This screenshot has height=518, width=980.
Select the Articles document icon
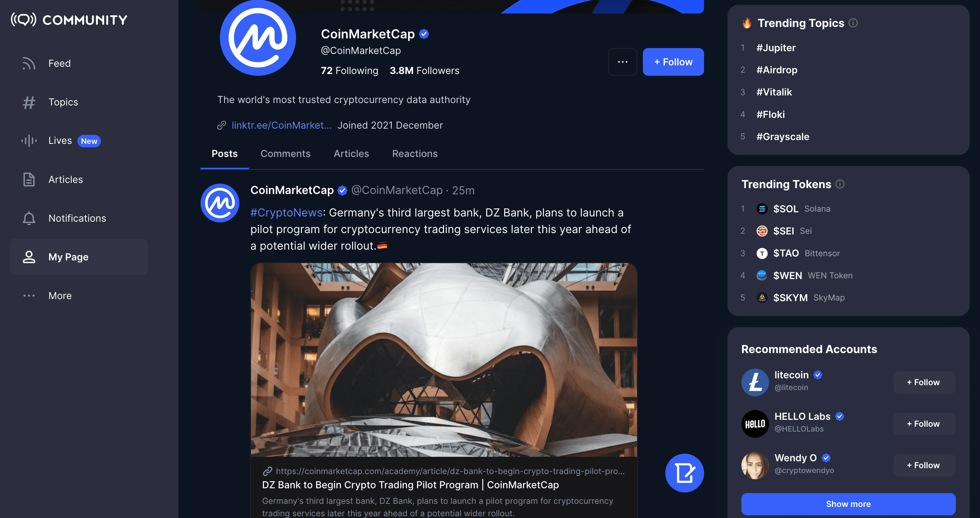[29, 179]
